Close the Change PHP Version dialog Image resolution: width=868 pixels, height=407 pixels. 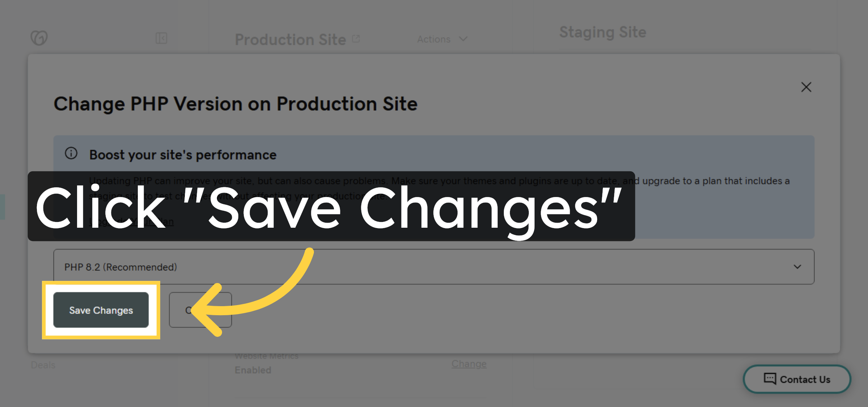(806, 87)
